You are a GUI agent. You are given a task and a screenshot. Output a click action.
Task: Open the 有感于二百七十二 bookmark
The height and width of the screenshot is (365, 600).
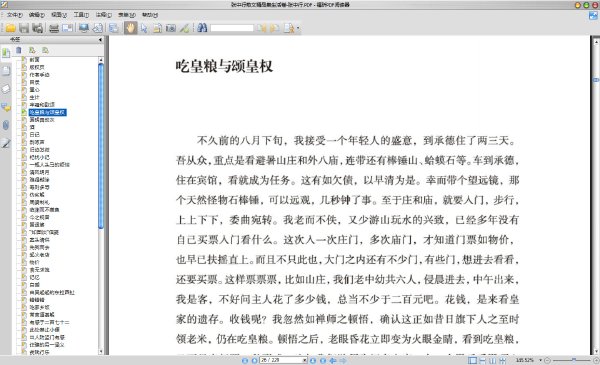point(49,323)
